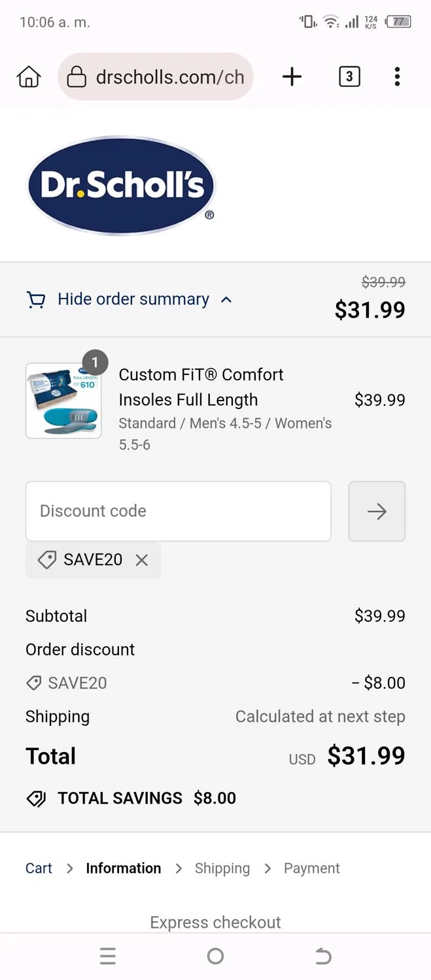431x980 pixels.
Task: Tap the shopping cart icon by order summary
Action: point(36,300)
